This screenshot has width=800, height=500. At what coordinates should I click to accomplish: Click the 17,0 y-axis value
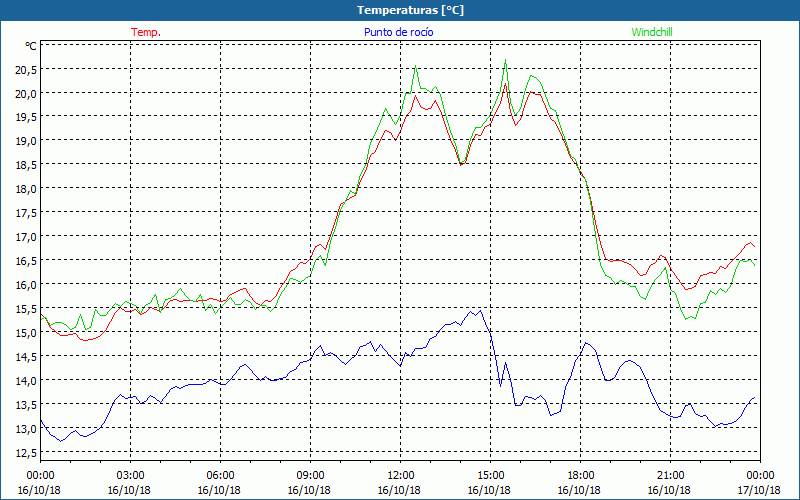(26, 237)
